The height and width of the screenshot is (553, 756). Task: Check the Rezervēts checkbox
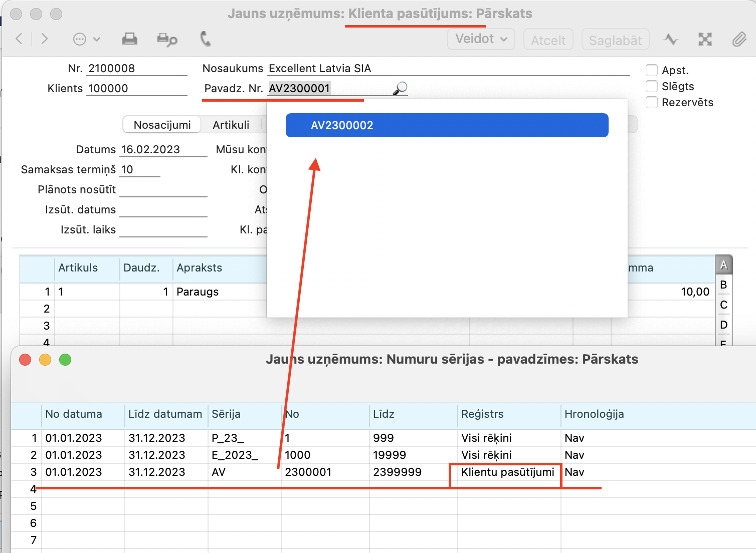[652, 102]
